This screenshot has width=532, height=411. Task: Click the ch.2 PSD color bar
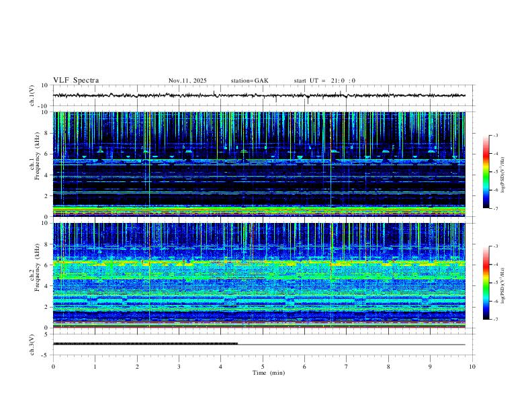click(x=486, y=283)
